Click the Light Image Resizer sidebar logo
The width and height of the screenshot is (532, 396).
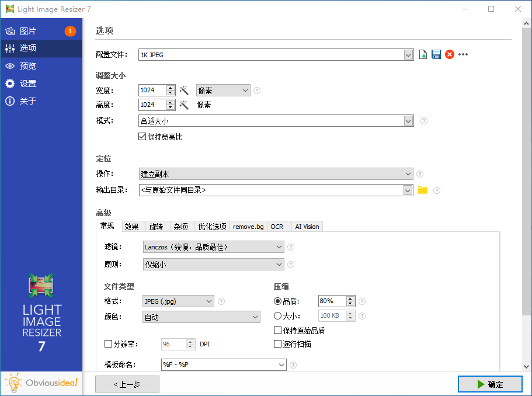click(41, 313)
